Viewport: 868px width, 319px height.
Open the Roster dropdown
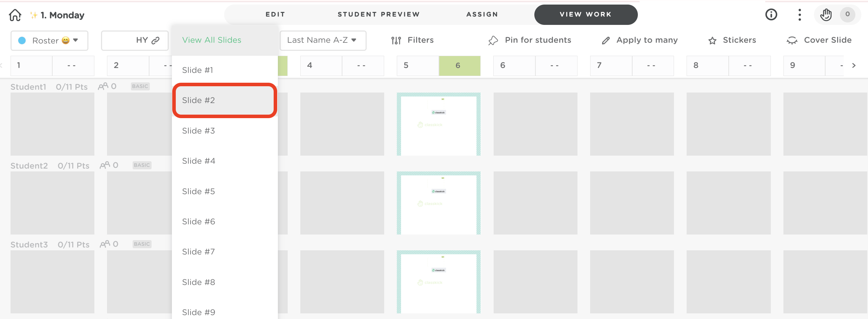pos(49,41)
